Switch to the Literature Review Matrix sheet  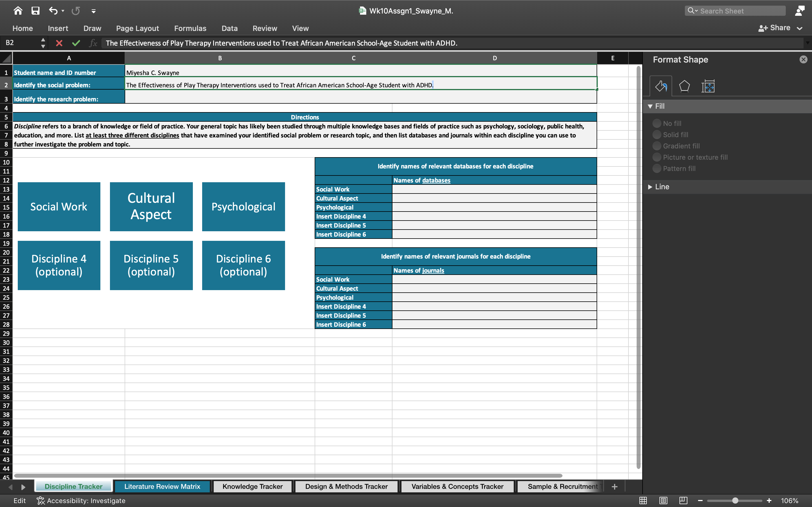162,486
